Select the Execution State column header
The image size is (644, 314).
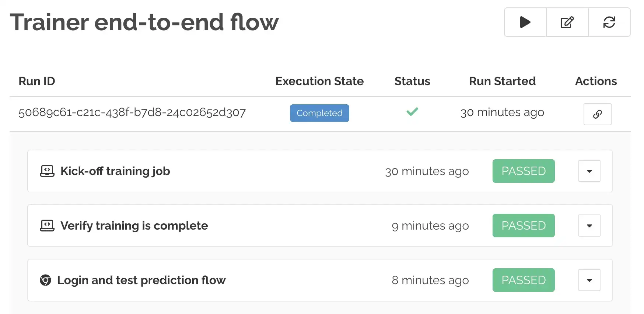point(319,81)
